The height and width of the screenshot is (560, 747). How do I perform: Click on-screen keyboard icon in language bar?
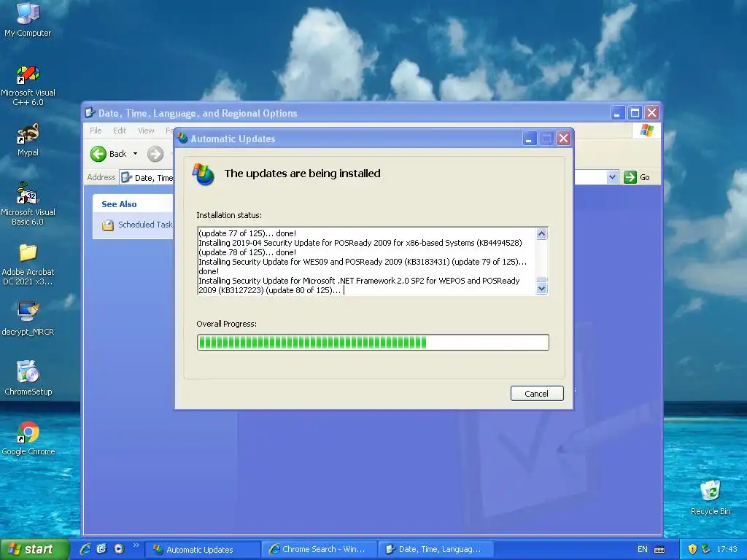click(659, 550)
